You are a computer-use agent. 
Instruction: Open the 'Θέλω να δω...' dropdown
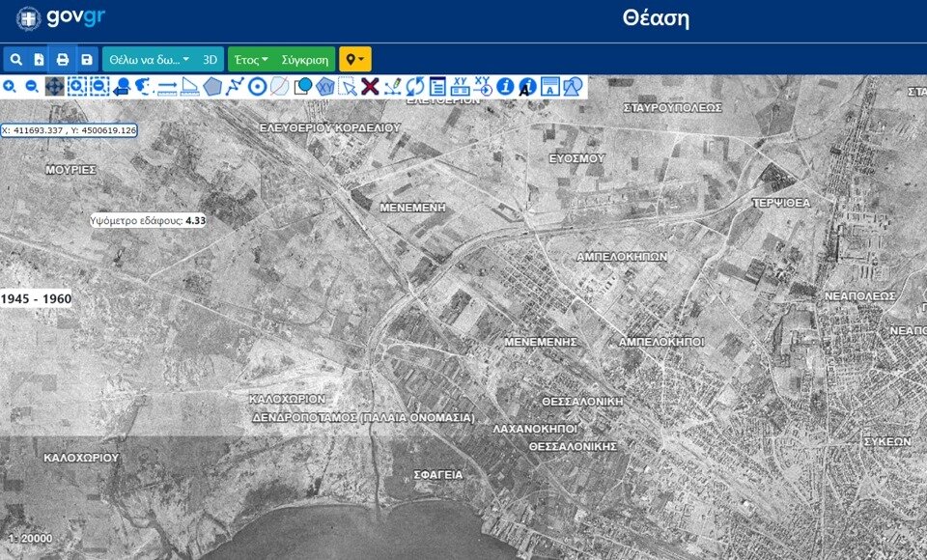(x=150, y=60)
